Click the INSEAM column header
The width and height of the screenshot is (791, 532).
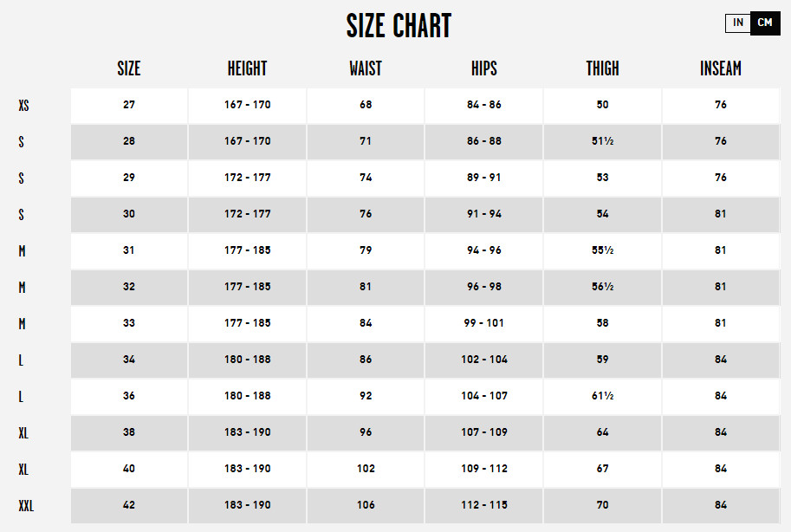(x=721, y=68)
